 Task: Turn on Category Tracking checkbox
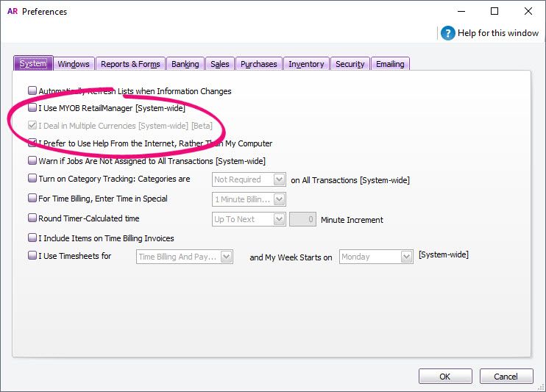tap(32, 179)
